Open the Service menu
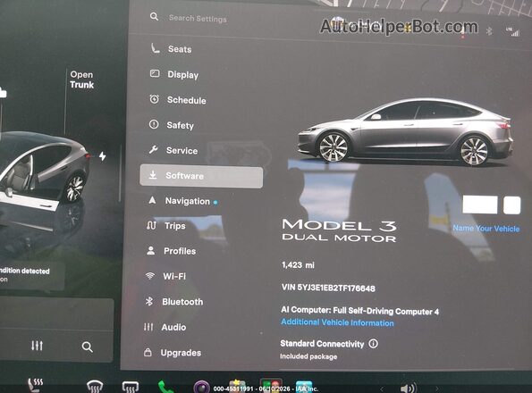Screen dimensions: 532x393 [x=173, y=150]
